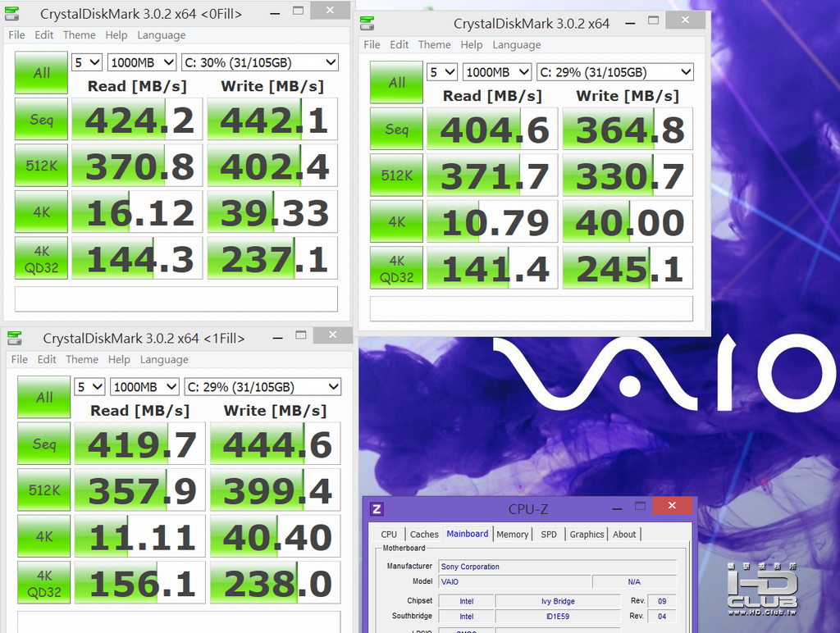Click 4K write result 40.40 in 1Fill
The image size is (840, 633).
tap(276, 536)
